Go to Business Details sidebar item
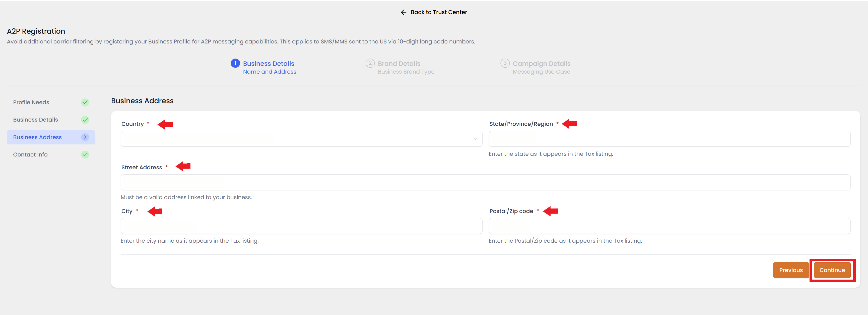Screen dimensions: 868x315 point(35,120)
